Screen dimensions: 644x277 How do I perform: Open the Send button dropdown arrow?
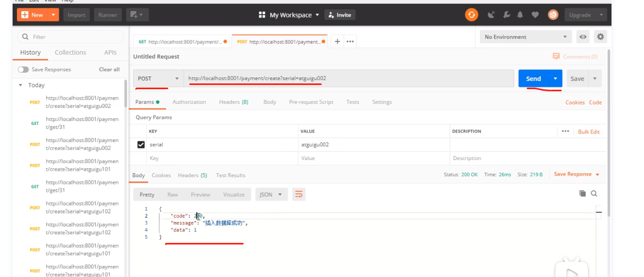pos(555,78)
